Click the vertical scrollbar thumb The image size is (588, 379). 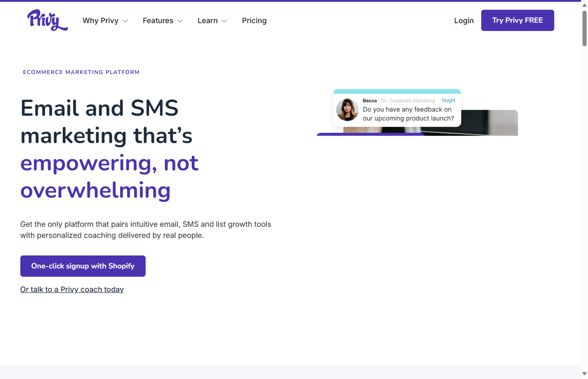click(x=584, y=28)
